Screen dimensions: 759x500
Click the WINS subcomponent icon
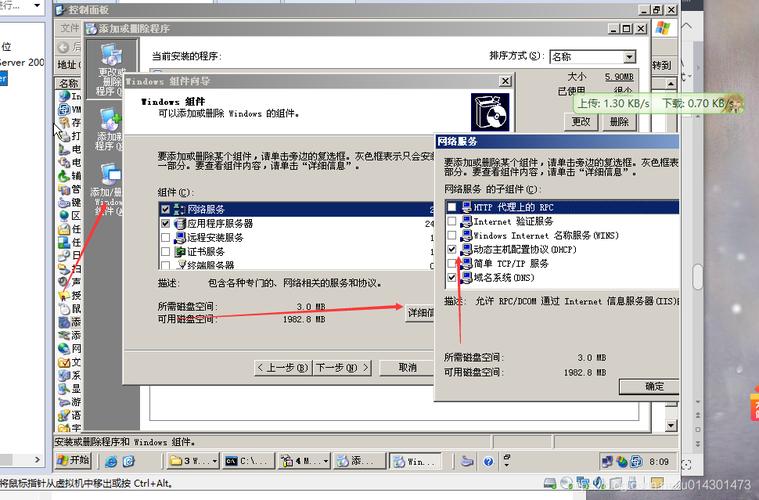click(466, 235)
